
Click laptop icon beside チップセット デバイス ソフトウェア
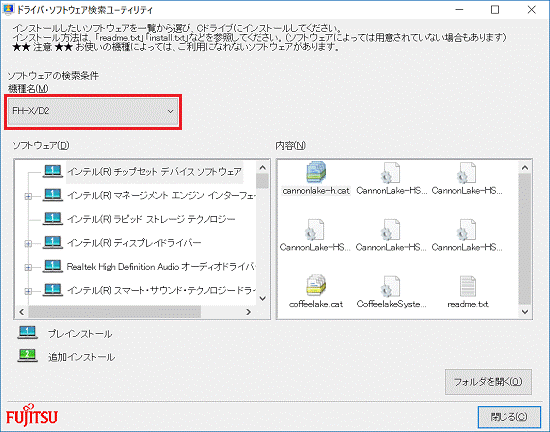pyautogui.click(x=53, y=171)
